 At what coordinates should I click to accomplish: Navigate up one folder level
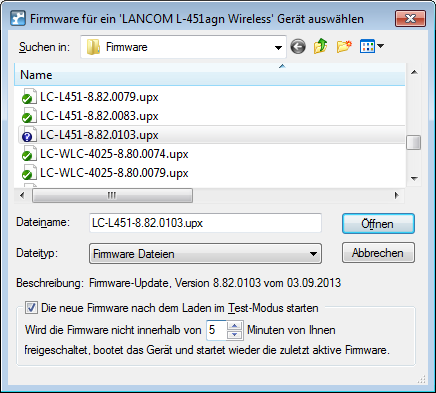coord(321,46)
